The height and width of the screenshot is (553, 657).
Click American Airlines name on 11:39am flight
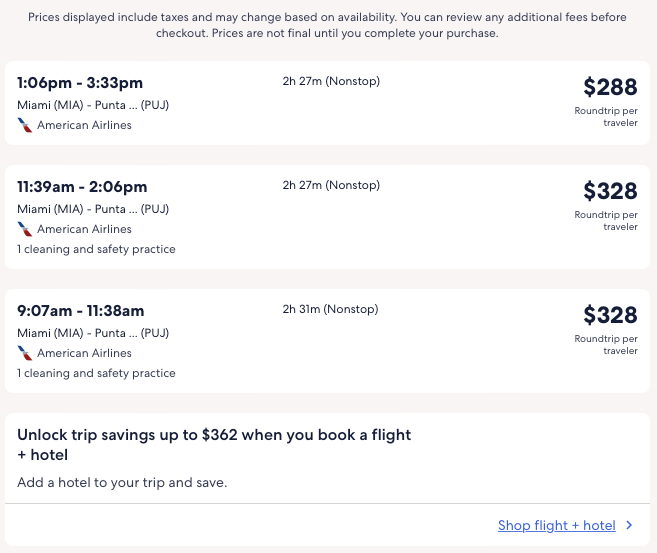[x=84, y=229]
